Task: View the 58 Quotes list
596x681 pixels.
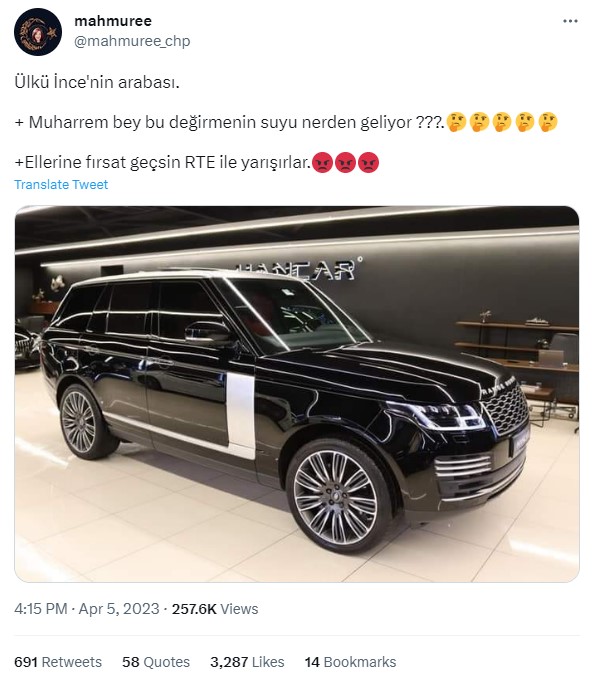Action: pos(156,662)
